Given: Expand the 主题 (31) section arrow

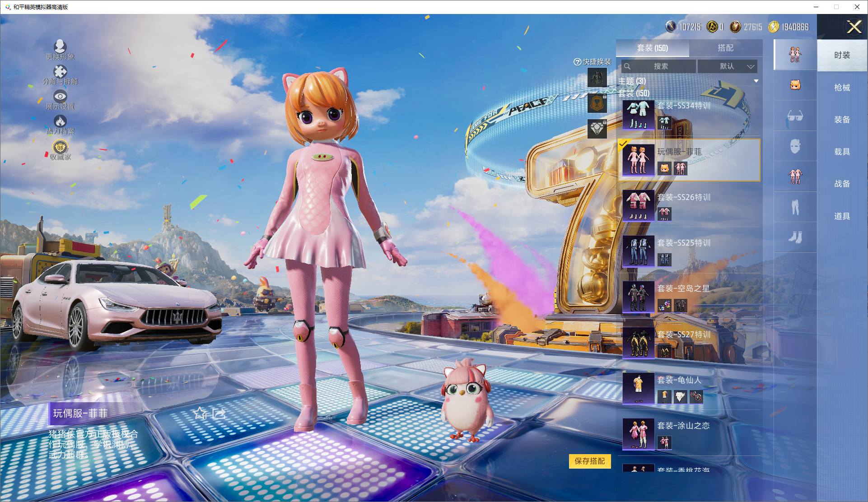Looking at the screenshot, I should point(756,81).
